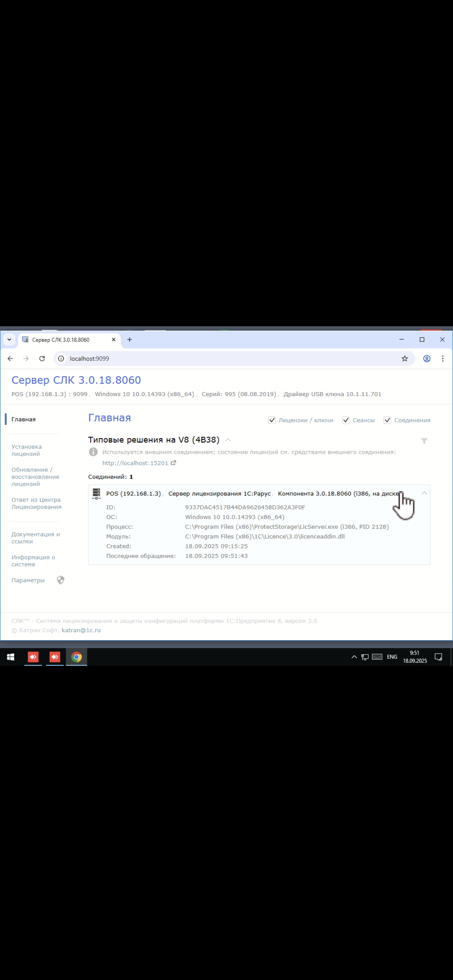Click the filter funnel icon
The height and width of the screenshot is (980, 453).
point(424,441)
